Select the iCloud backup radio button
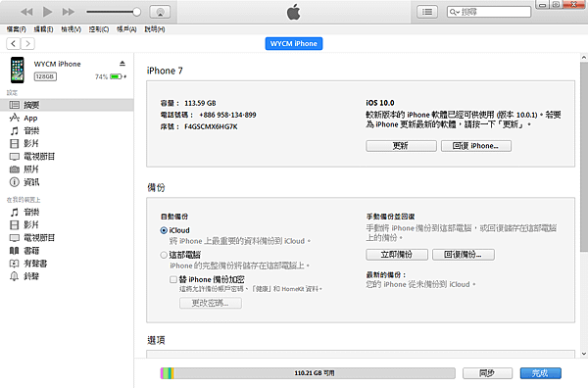Viewport: 588px width, 388px height. [164, 230]
